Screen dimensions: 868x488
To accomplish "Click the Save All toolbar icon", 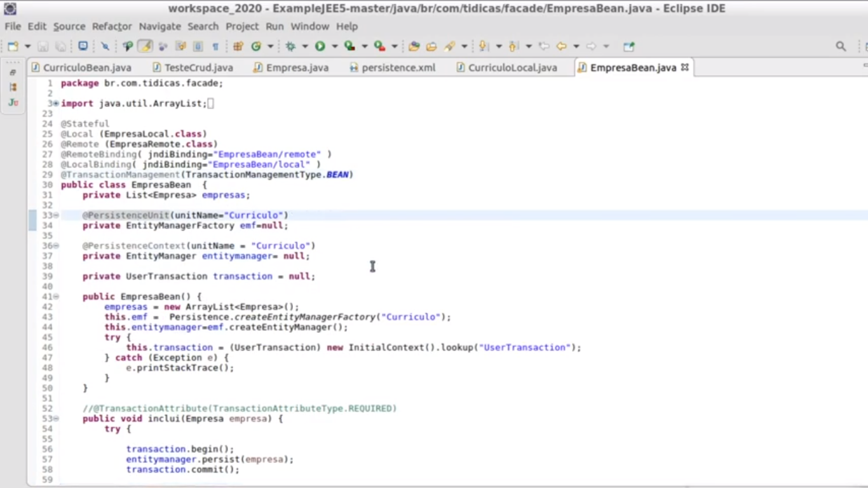I will [x=60, y=46].
